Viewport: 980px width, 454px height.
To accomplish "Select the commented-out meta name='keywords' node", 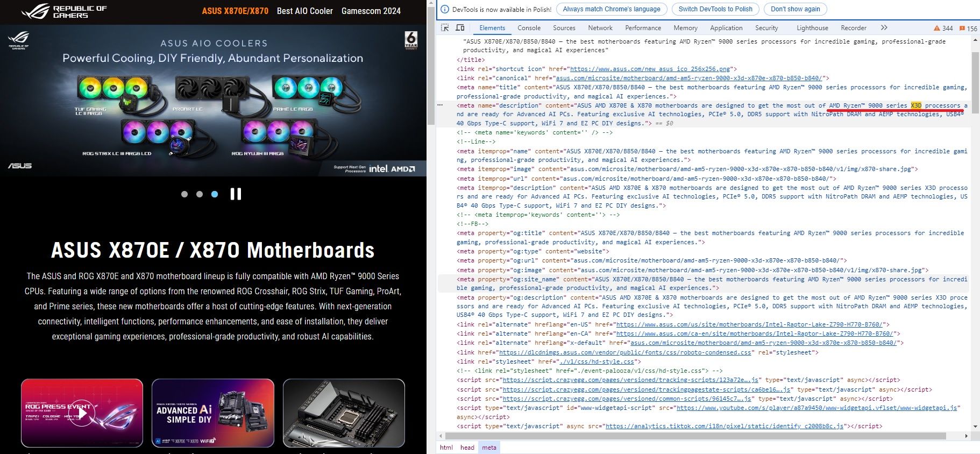I will (x=535, y=132).
